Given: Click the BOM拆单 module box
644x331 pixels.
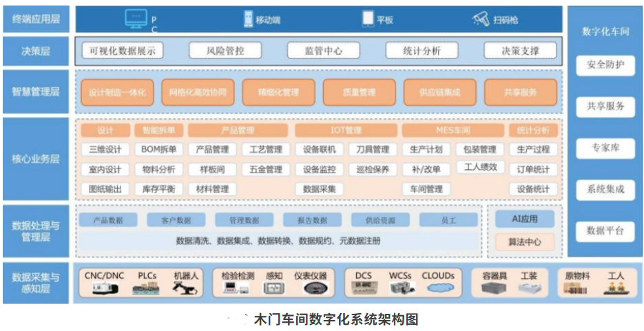Looking at the screenshot, I should click(159, 149).
